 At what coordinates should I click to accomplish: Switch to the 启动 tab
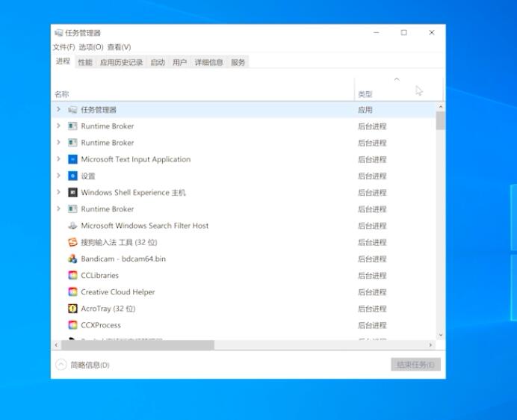(x=158, y=62)
